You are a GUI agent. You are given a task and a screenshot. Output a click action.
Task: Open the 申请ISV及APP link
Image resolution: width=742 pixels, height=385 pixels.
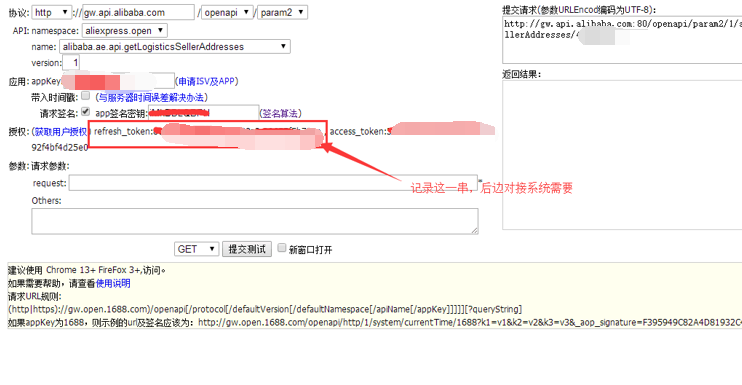click(x=207, y=81)
